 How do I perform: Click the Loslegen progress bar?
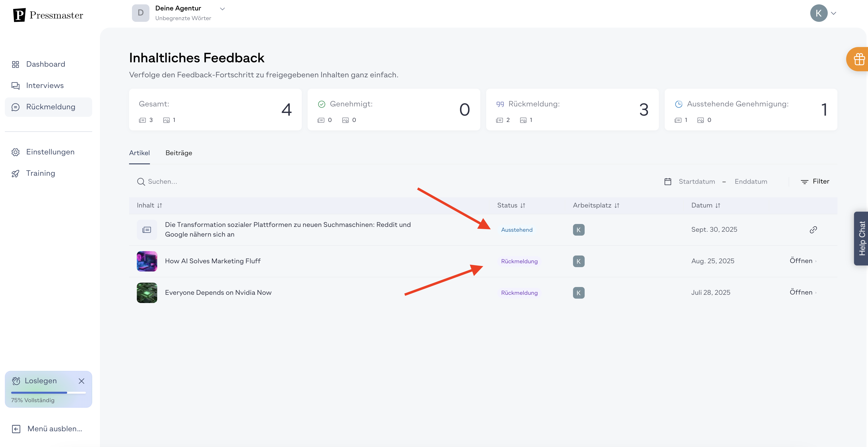coord(49,393)
